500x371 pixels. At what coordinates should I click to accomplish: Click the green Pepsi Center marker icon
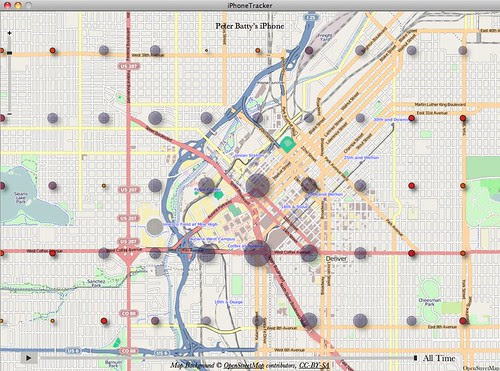click(218, 195)
